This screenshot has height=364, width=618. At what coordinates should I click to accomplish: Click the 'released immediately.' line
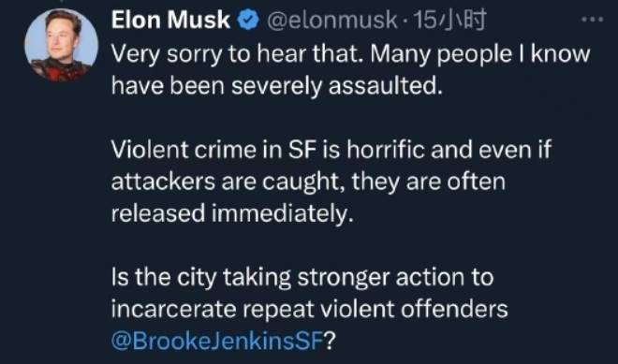click(x=232, y=213)
